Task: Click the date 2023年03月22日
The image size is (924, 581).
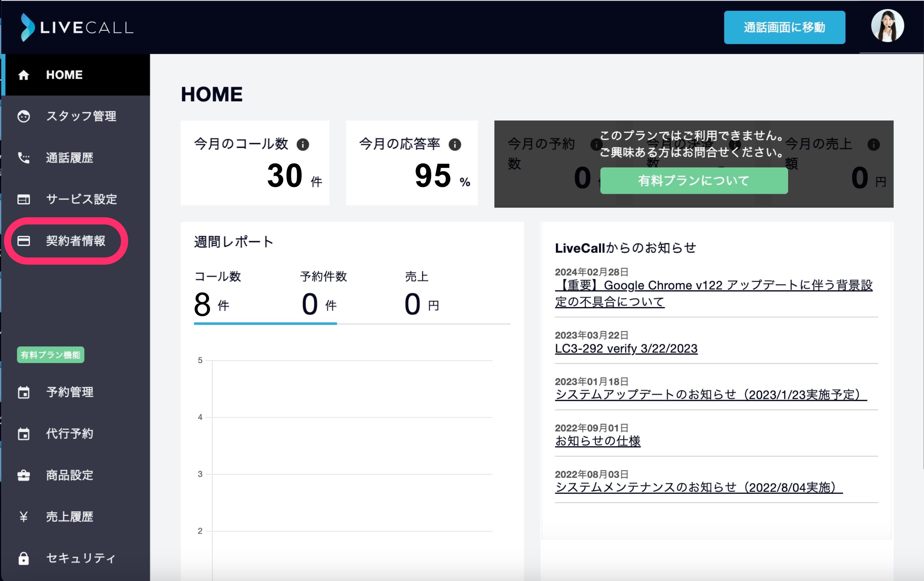Action: [592, 335]
